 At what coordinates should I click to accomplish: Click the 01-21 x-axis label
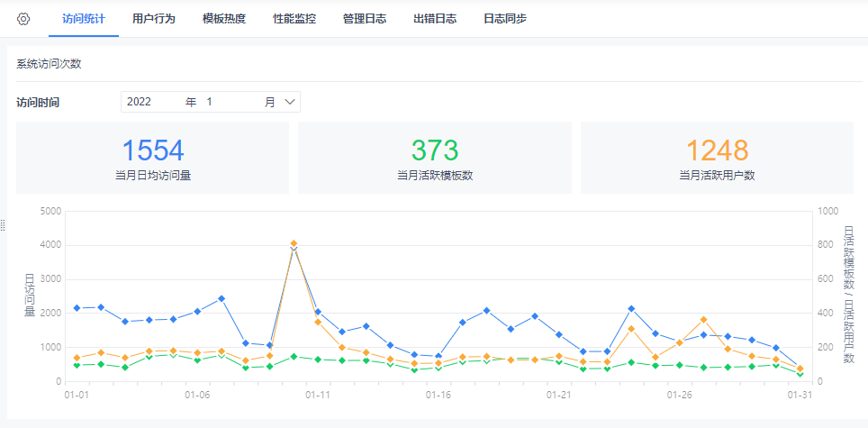(559, 395)
